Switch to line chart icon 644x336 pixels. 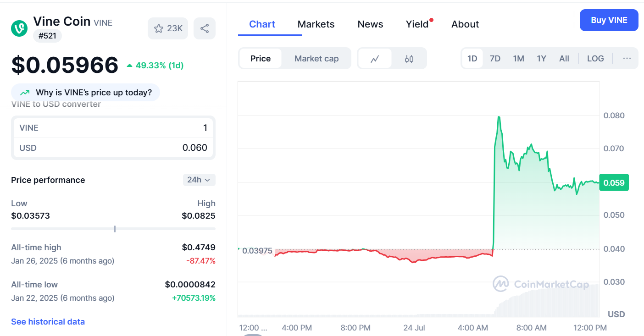pyautogui.click(x=375, y=59)
